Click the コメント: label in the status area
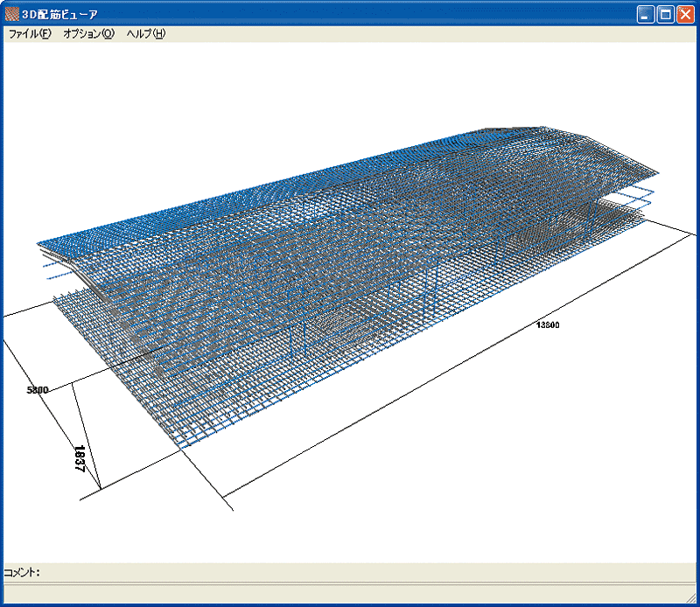Screen dimensions: 700x607 (23, 572)
